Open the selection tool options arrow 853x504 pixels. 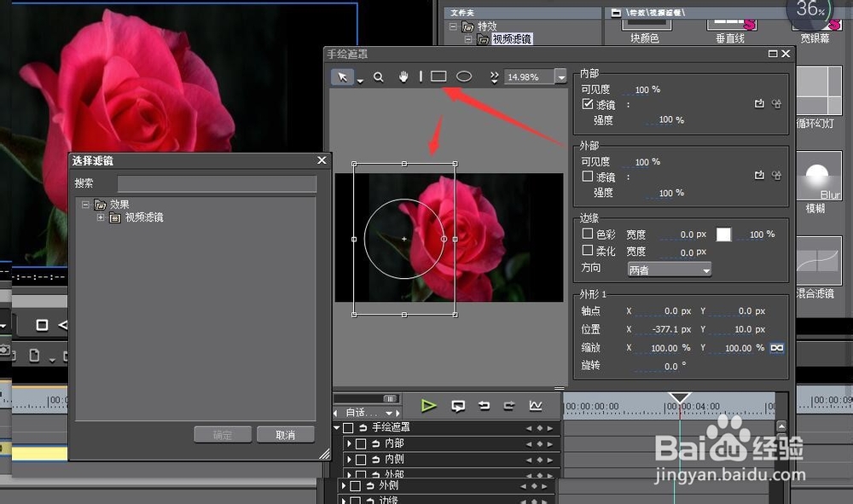(360, 81)
